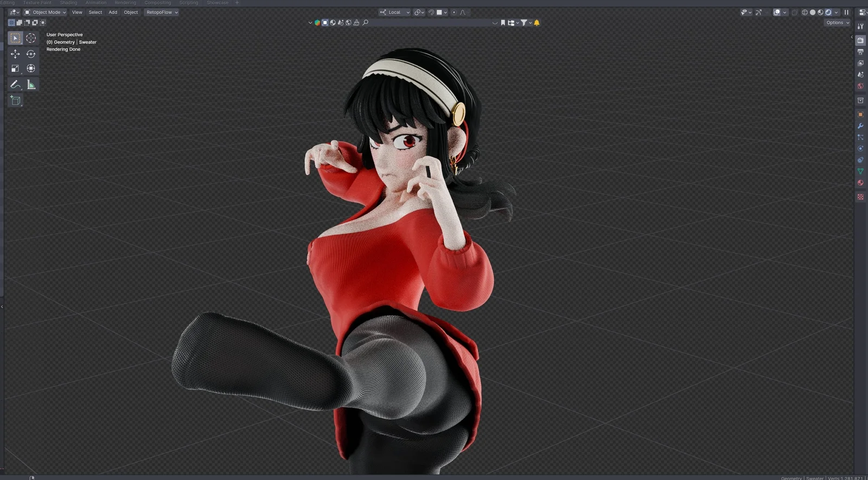Viewport: 868px width, 480px height.
Task: Toggle X-ray display
Action: point(795,12)
